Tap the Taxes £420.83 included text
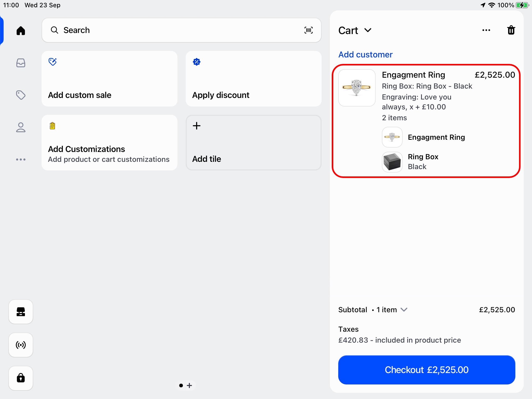This screenshot has width=532, height=399. click(400, 340)
